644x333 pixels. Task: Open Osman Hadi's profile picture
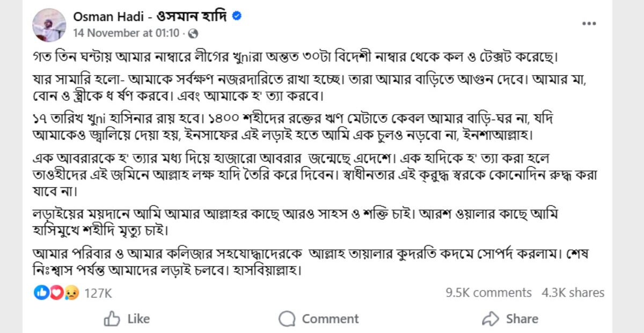point(49,25)
